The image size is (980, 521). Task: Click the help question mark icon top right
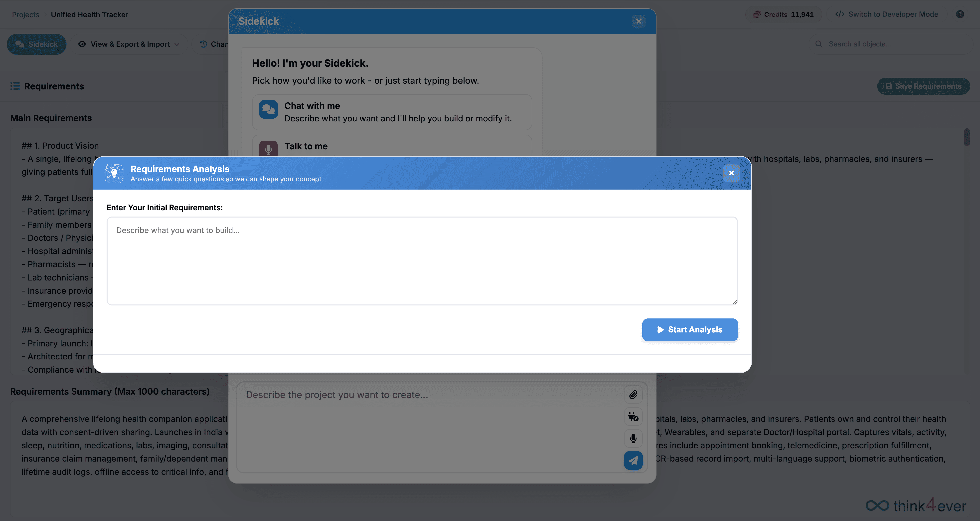point(960,14)
